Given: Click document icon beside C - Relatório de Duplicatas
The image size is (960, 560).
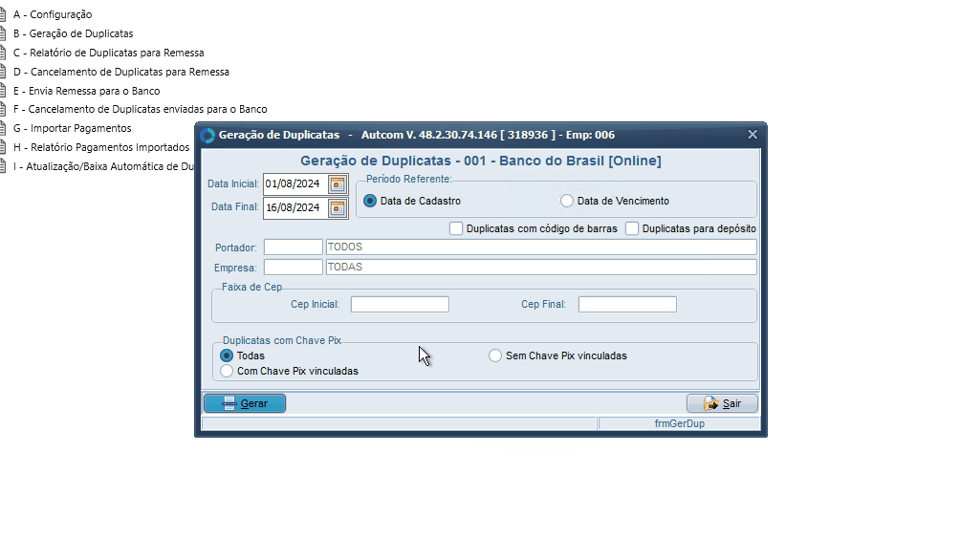Looking at the screenshot, I should (x=3, y=53).
